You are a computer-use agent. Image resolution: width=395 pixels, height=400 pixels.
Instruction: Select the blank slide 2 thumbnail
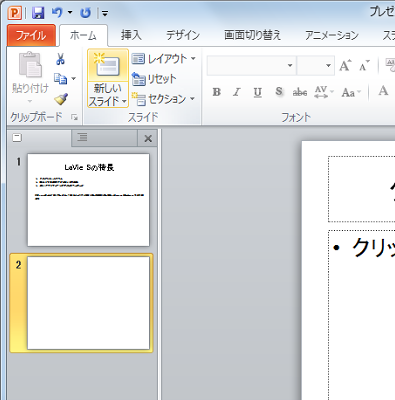tap(88, 303)
